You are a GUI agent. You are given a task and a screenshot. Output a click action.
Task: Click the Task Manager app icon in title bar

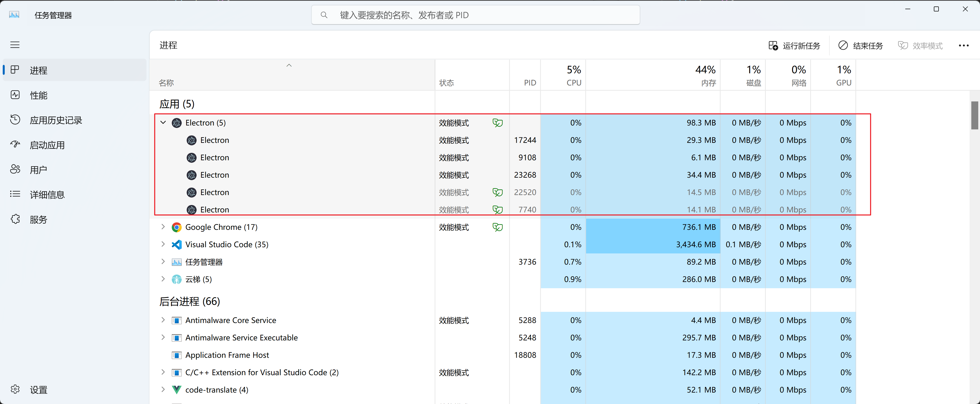pos(14,15)
